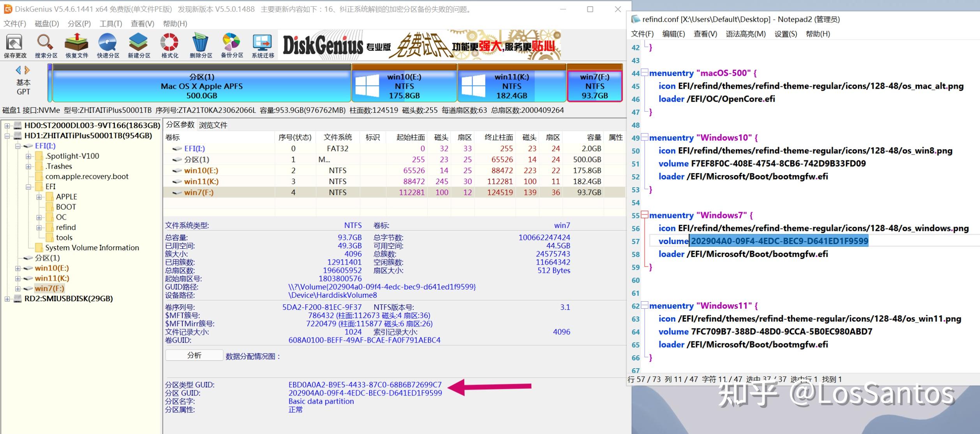Click line 64 volume GUID in Notepad2
980x434 pixels.
pos(781,332)
